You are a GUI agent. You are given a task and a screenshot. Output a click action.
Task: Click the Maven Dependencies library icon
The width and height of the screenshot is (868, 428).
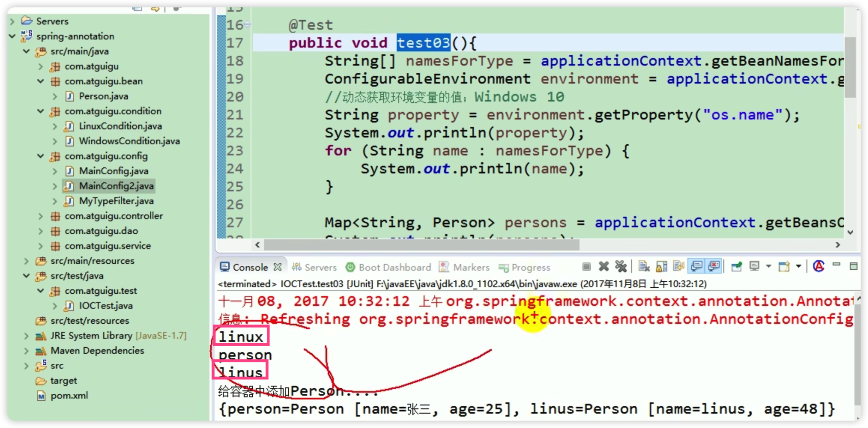click(x=41, y=351)
